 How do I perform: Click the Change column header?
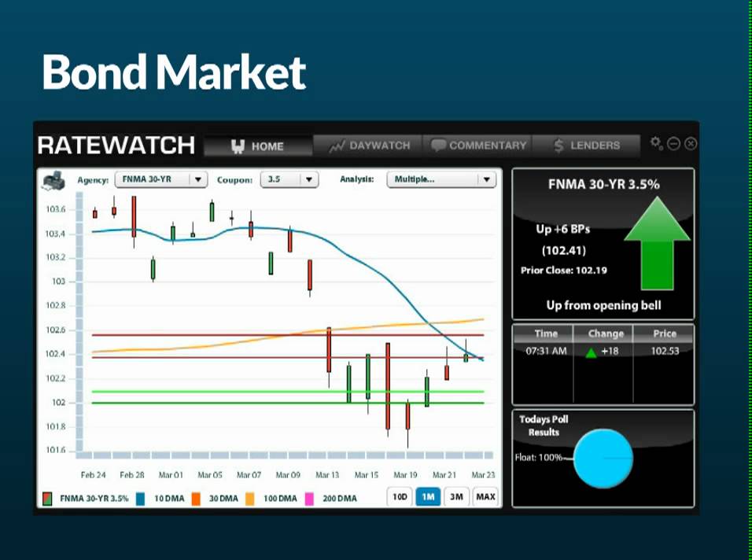(x=606, y=333)
